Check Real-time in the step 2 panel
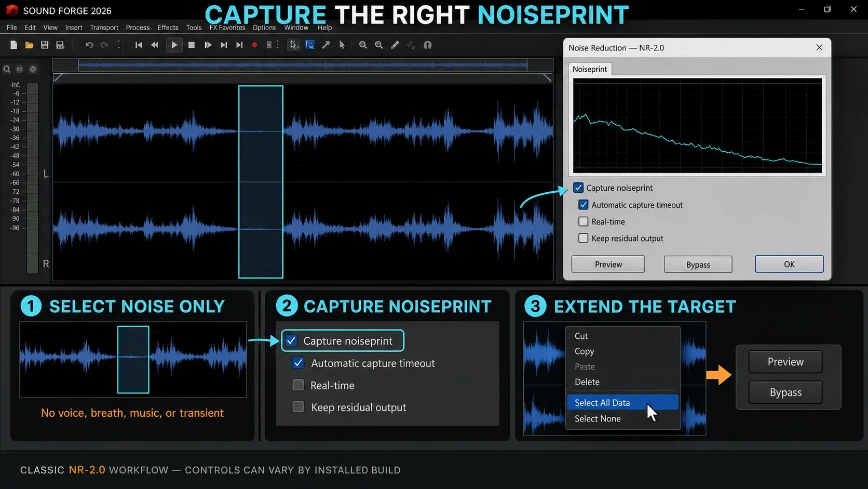 tap(298, 385)
